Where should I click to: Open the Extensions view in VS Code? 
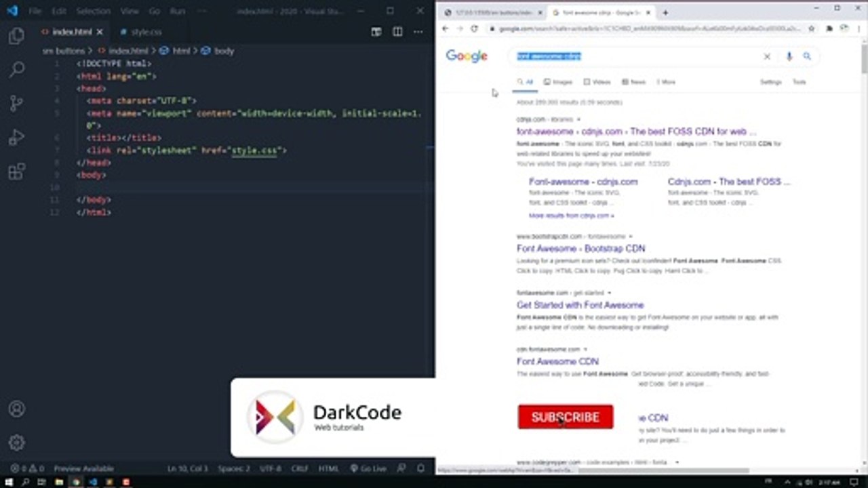16,171
